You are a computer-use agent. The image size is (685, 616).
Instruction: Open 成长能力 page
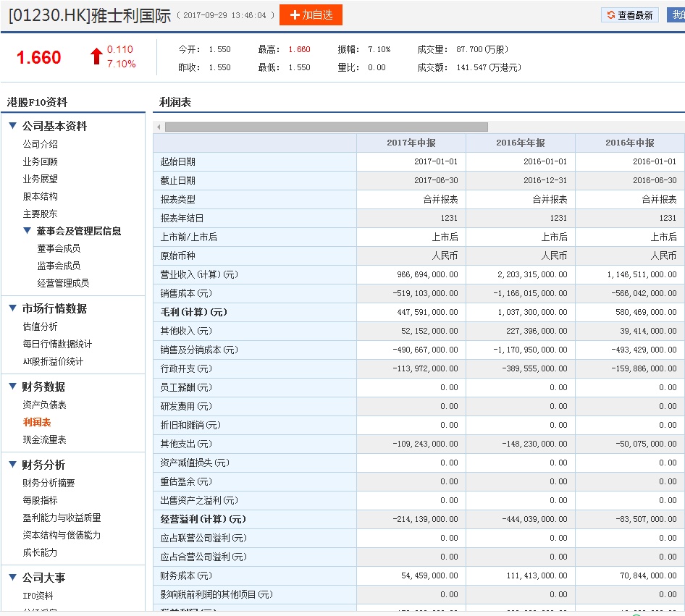[41, 553]
